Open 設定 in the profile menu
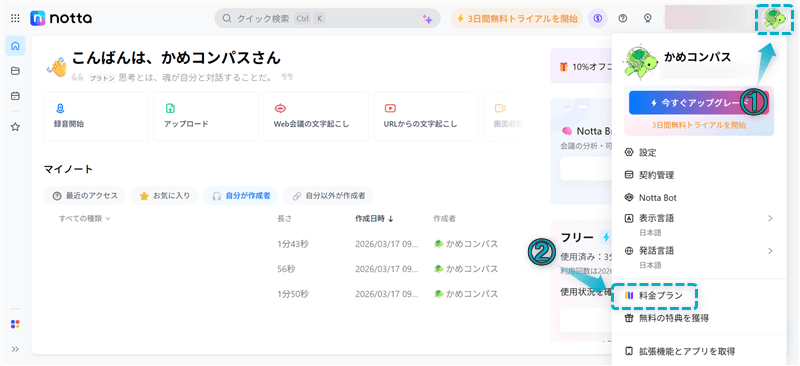Image resolution: width=800 pixels, height=366 pixels. [x=698, y=152]
